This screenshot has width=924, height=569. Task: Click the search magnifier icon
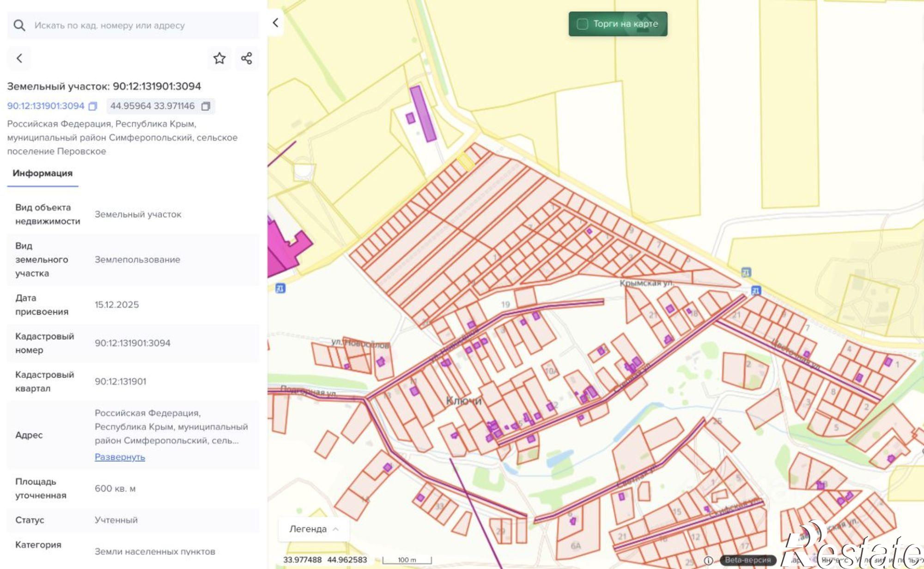tap(19, 25)
